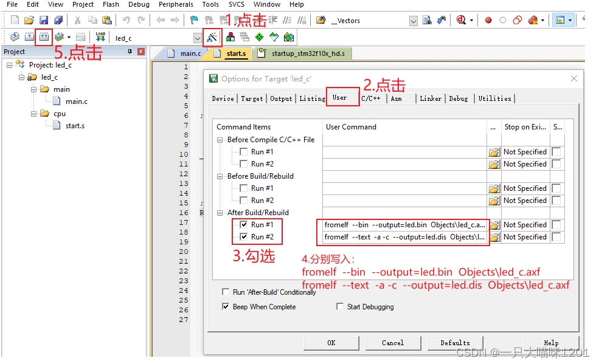Click the Rebuild all target files icon
This screenshot has height=364, width=599.
tap(43, 38)
